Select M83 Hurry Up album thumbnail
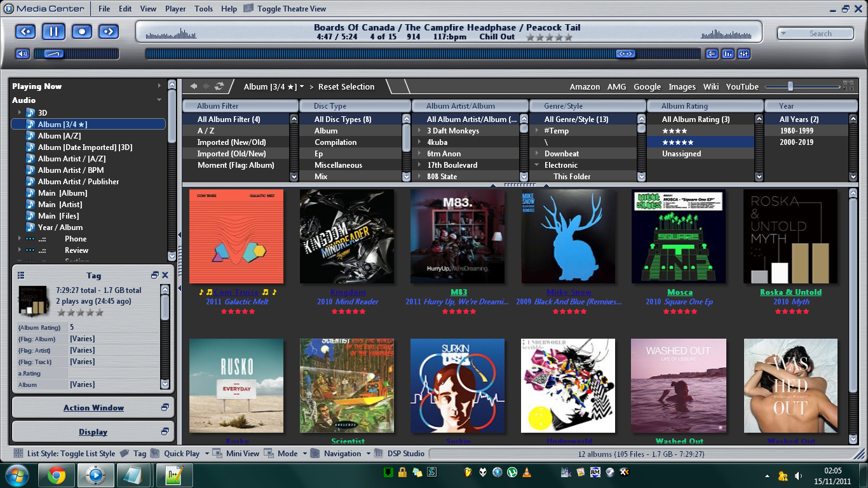The width and height of the screenshot is (868, 488). (x=458, y=236)
